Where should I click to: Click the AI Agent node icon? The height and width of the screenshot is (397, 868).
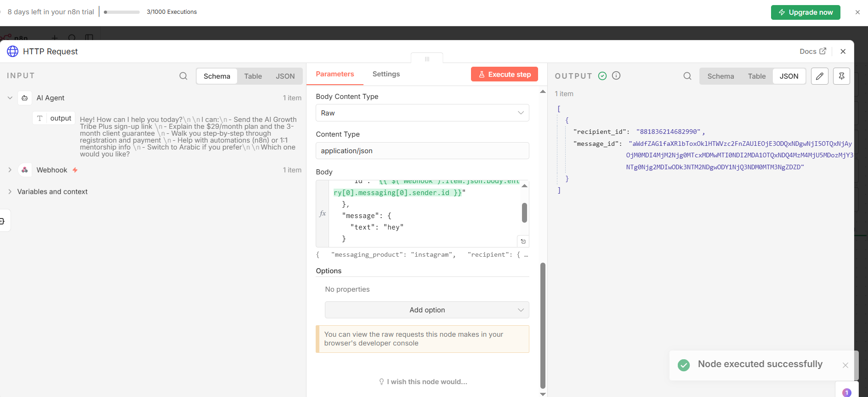pos(25,98)
